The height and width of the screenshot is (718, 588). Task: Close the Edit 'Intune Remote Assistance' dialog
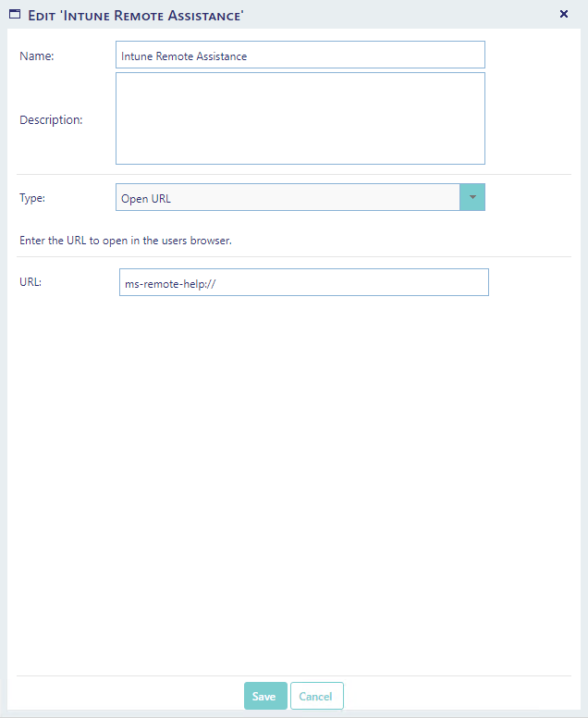point(564,14)
